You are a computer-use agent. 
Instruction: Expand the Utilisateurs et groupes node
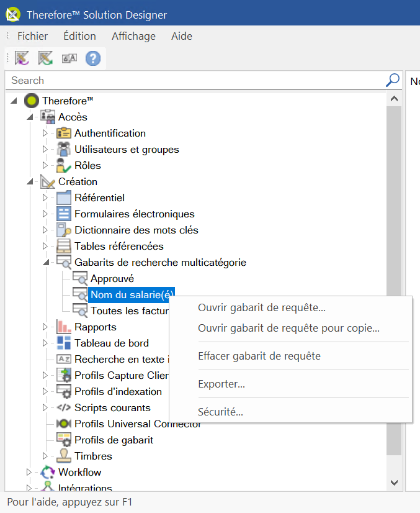tap(45, 149)
